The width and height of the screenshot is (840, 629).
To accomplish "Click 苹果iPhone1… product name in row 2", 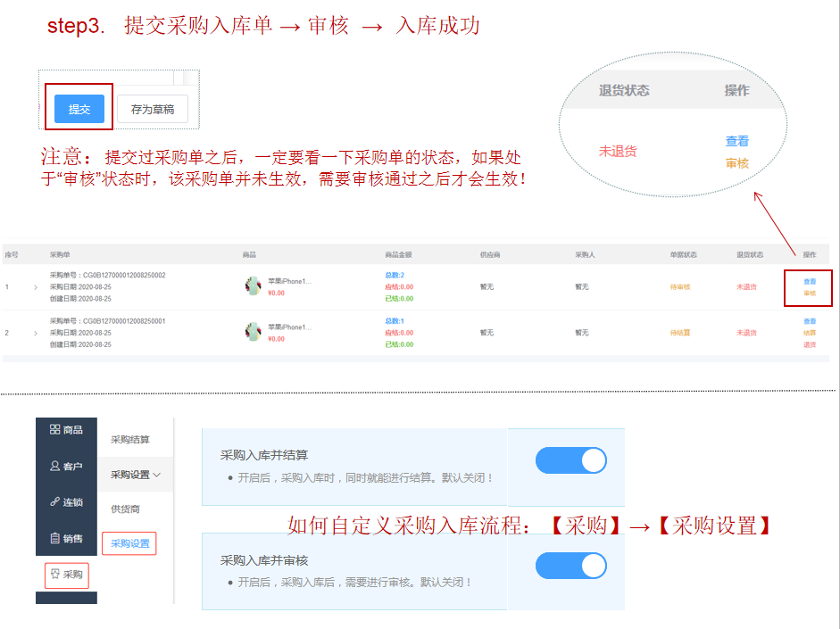I will pyautogui.click(x=289, y=327).
